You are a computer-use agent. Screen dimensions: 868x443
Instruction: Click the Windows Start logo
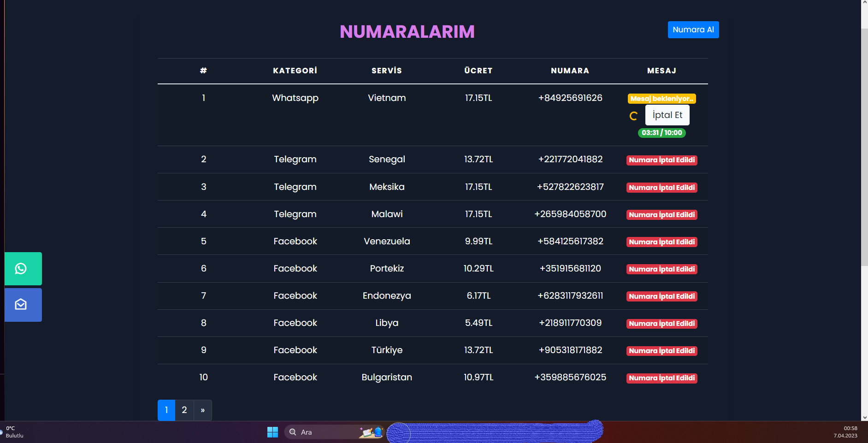(272, 432)
